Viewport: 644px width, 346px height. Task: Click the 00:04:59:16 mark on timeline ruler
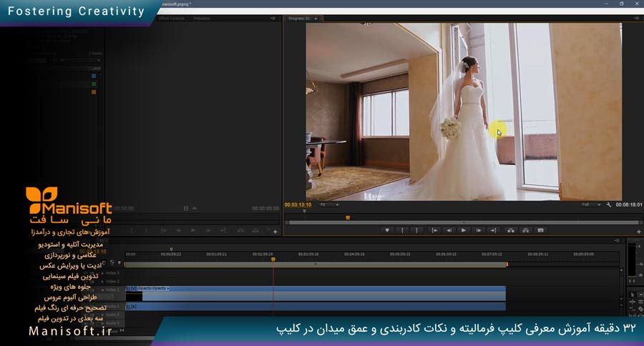coord(354,254)
